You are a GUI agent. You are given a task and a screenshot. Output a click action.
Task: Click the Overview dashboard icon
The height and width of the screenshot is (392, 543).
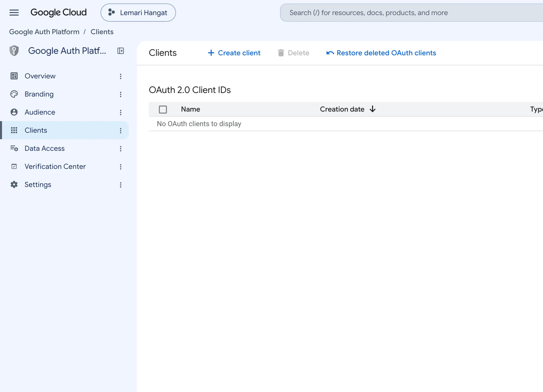click(x=14, y=76)
